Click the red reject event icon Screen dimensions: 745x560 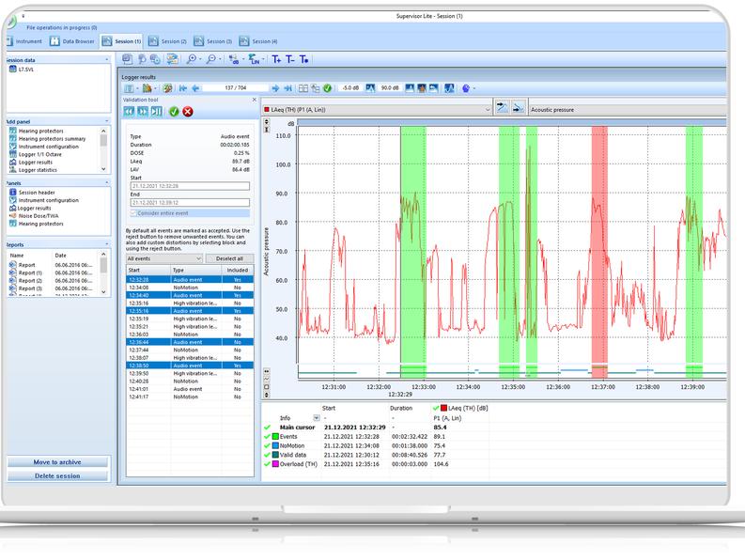[x=188, y=111]
